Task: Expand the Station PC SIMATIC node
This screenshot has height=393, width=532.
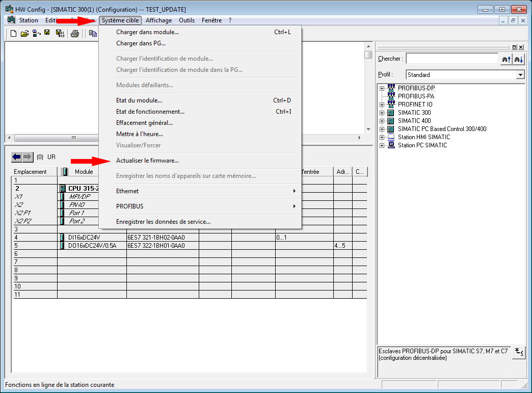Action: (x=382, y=145)
